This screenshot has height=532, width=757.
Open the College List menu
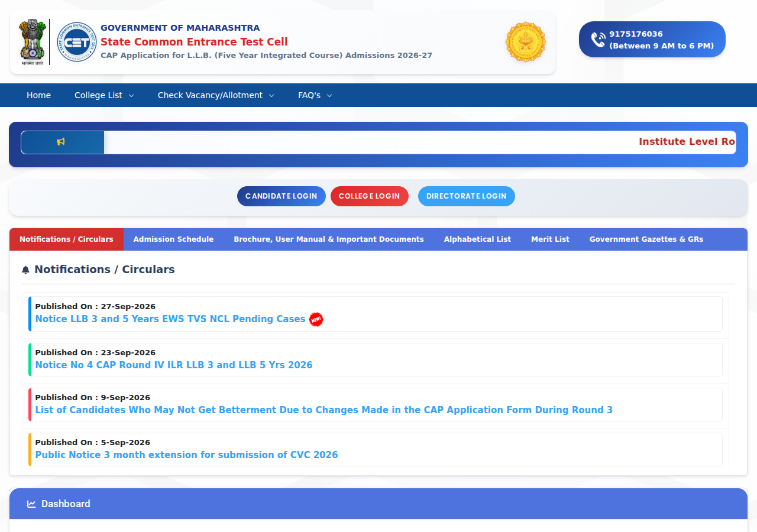tap(104, 95)
